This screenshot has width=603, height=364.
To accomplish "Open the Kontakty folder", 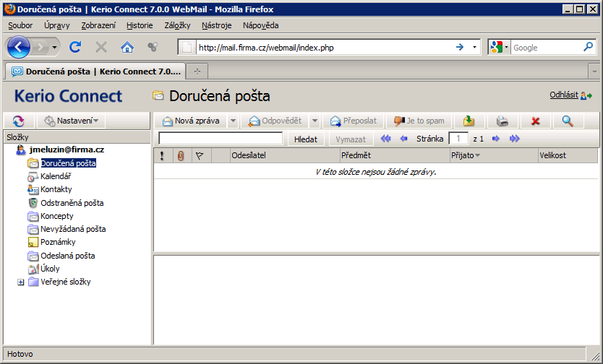I will [56, 189].
